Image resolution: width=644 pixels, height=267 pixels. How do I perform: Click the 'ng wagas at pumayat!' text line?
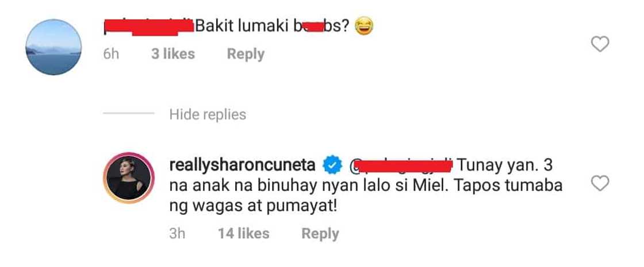[x=253, y=206]
